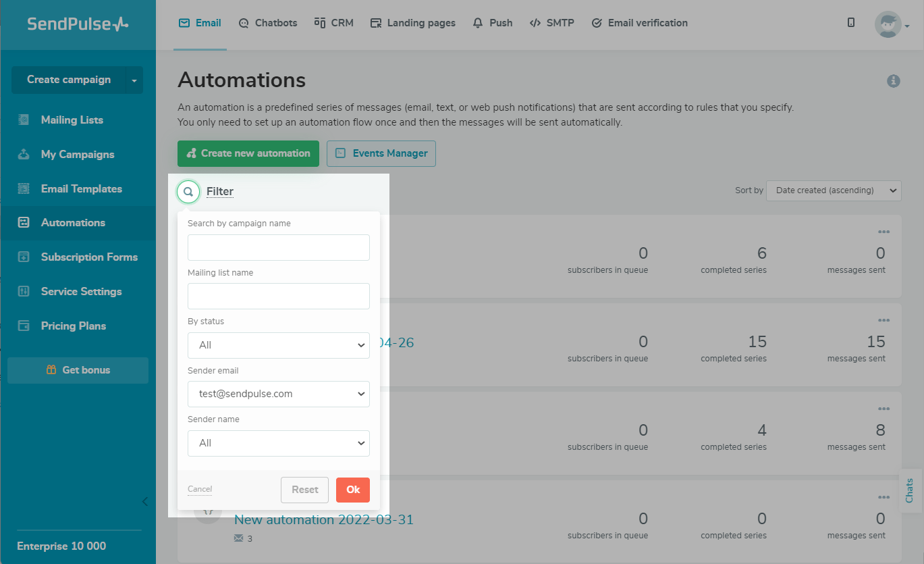Image resolution: width=924 pixels, height=564 pixels.
Task: Click the My Campaigns sidebar icon
Action: click(x=24, y=154)
